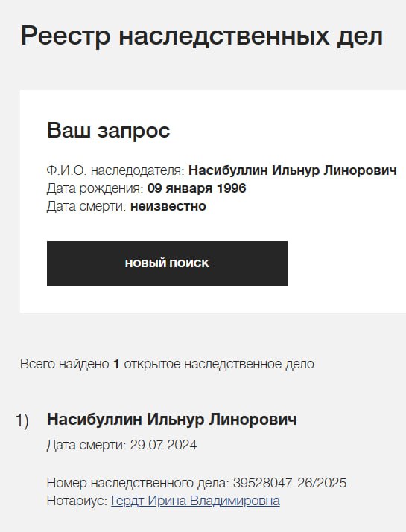The image size is (406, 532).
Task: Click the Нотариус label text
Action: 77,501
